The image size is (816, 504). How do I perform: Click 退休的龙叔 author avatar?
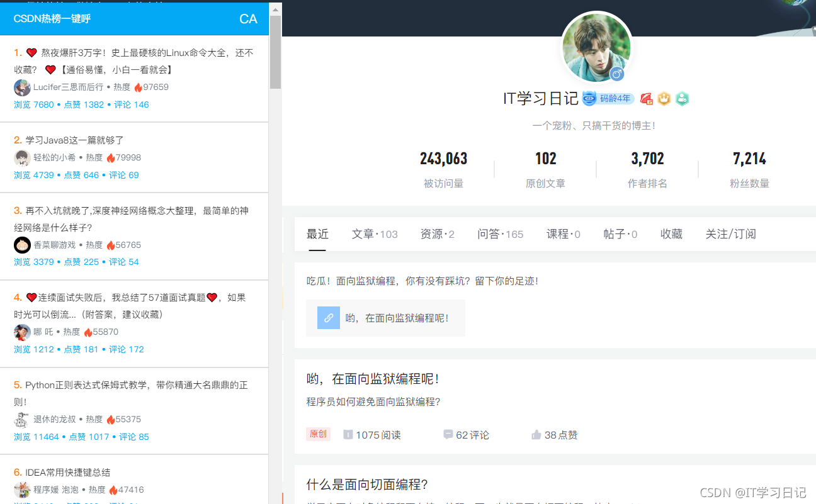click(22, 420)
